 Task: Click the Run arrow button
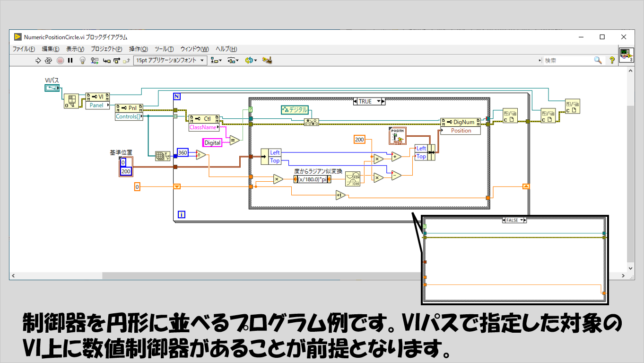point(39,61)
